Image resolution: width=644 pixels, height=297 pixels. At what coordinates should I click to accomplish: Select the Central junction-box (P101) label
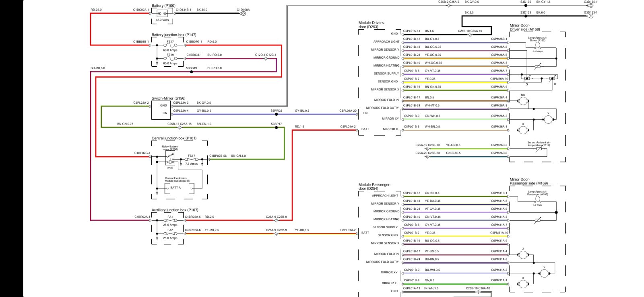(x=174, y=138)
